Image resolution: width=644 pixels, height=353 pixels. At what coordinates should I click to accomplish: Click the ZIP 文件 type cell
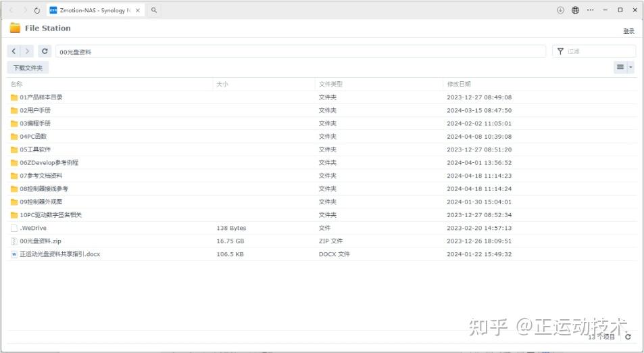pyautogui.click(x=330, y=241)
